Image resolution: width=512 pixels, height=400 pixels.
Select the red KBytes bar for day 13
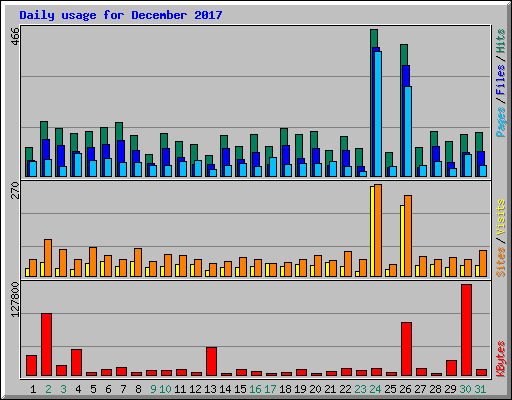tap(211, 361)
